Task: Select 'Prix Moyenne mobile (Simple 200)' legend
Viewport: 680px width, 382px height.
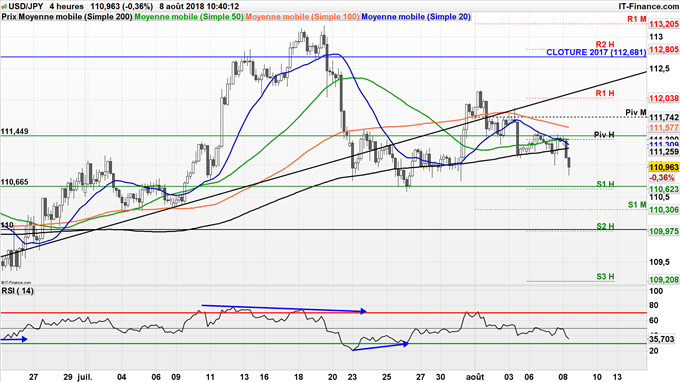Action: [x=67, y=17]
